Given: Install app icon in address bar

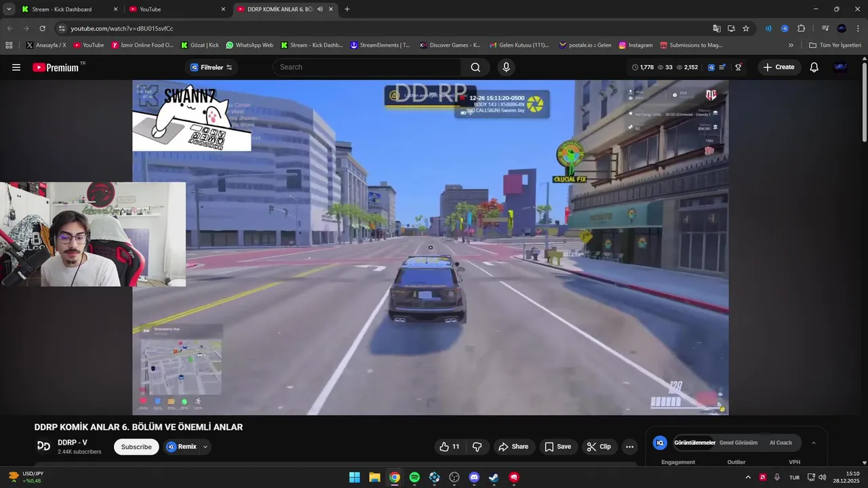Looking at the screenshot, I should (731, 28).
